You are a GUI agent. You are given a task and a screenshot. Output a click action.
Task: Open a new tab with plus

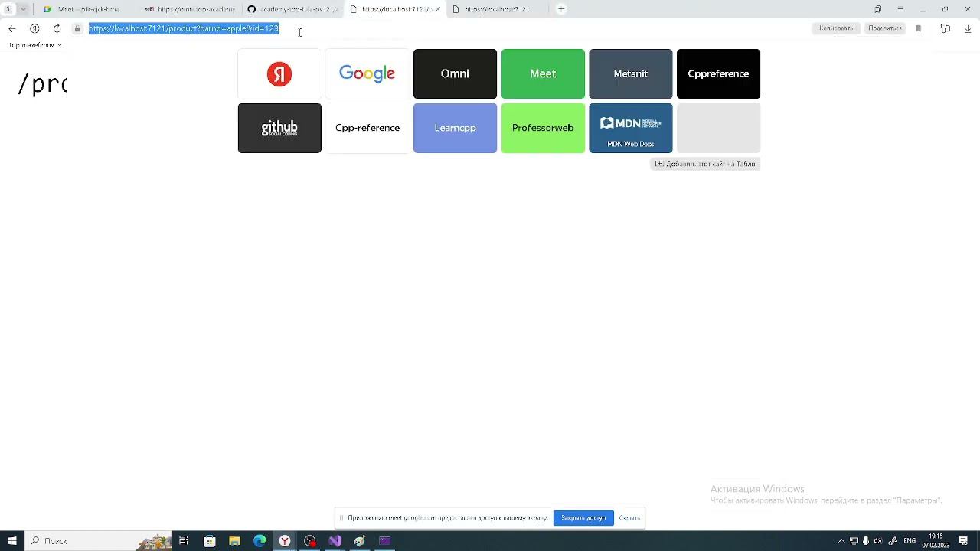(x=561, y=9)
